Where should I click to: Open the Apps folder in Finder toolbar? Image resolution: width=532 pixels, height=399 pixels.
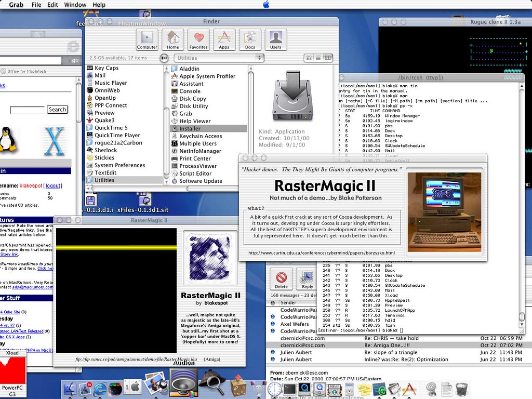[x=224, y=39]
